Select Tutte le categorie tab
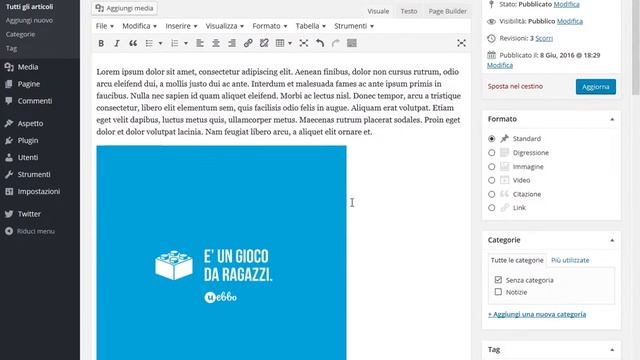 coord(517,260)
